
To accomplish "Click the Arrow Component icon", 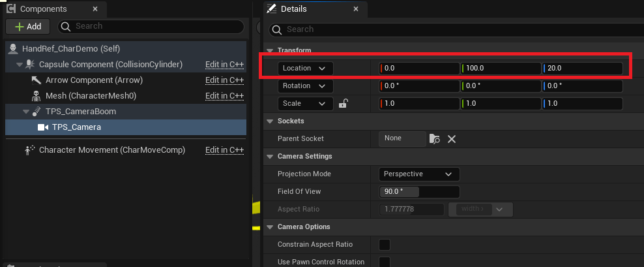I will [37, 80].
